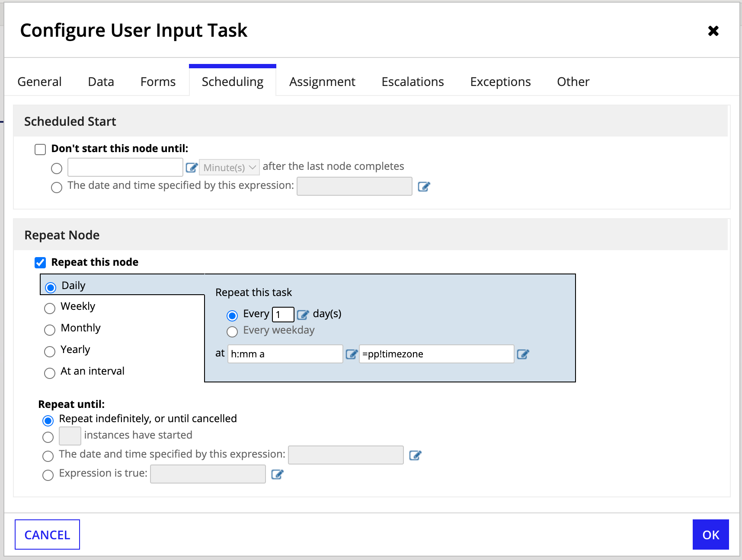Close the Configure User Input Task dialog
The height and width of the screenshot is (560, 742).
[x=713, y=31]
